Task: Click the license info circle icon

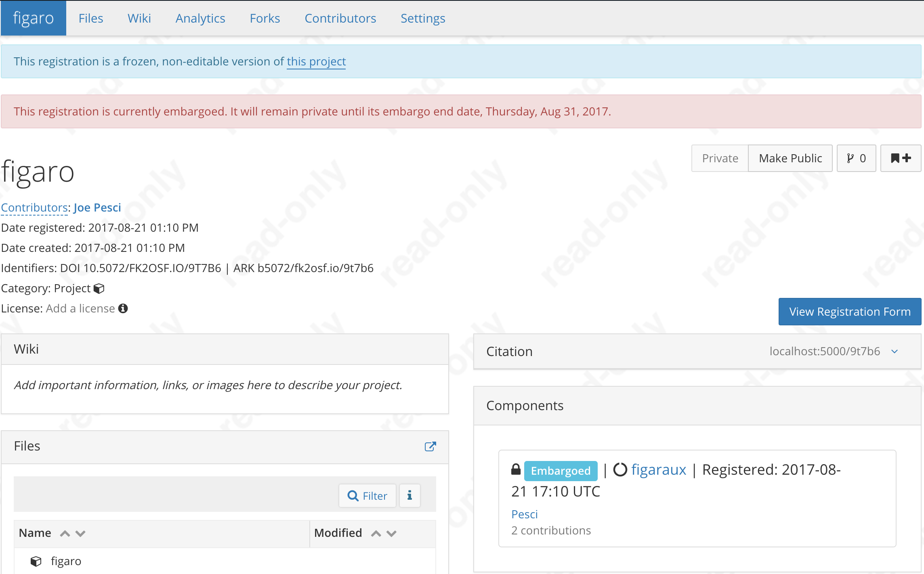Action: 123,308
